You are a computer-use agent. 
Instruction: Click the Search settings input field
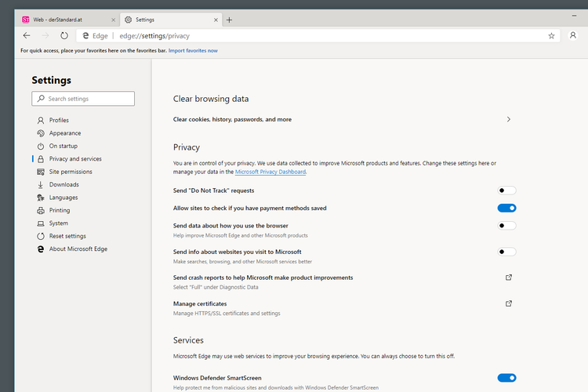click(x=83, y=99)
